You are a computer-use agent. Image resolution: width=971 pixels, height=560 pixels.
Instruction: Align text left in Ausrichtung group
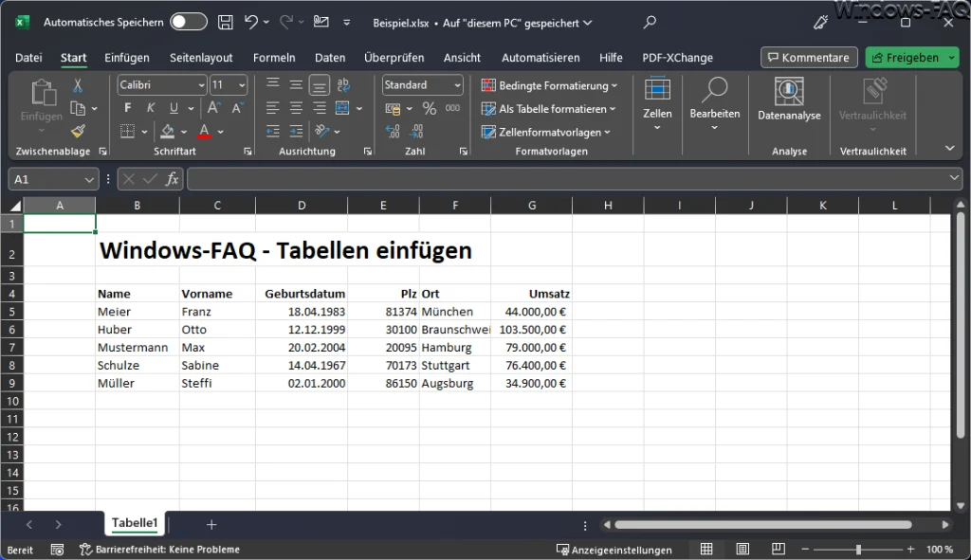[x=272, y=108]
